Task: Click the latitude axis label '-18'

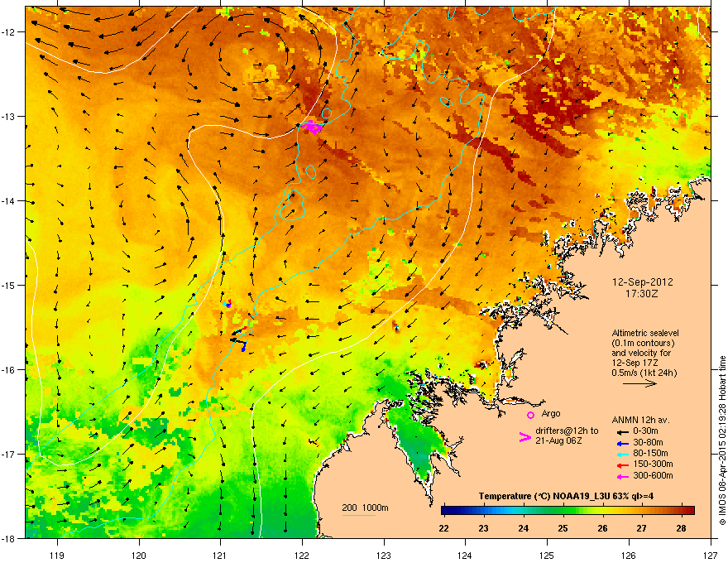Action: pos(8,538)
